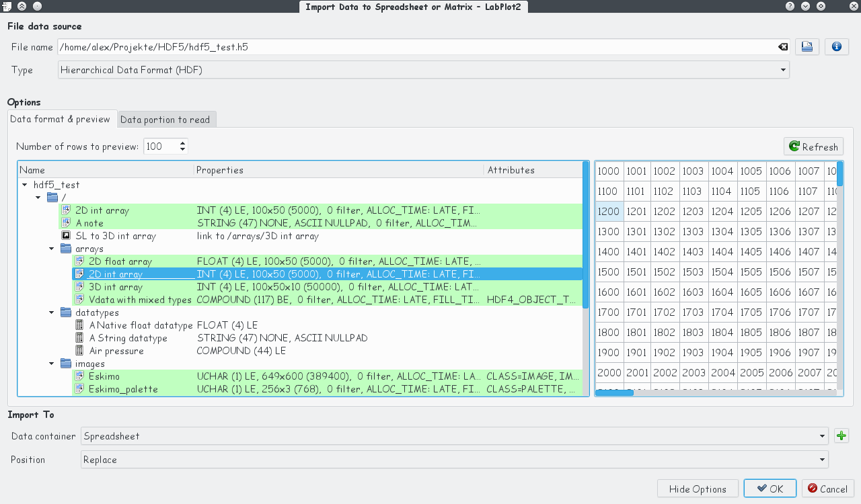
Task: Click the SL to 3D int array link icon
Action: (66, 236)
